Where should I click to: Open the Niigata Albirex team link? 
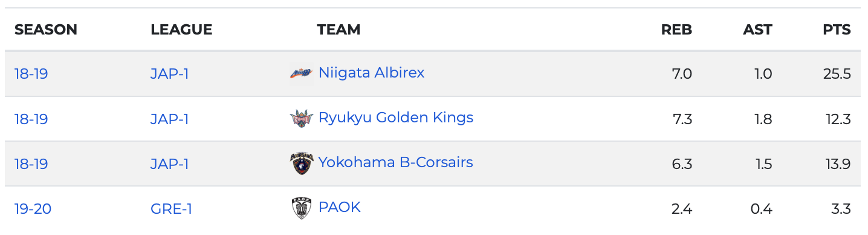[x=371, y=73]
